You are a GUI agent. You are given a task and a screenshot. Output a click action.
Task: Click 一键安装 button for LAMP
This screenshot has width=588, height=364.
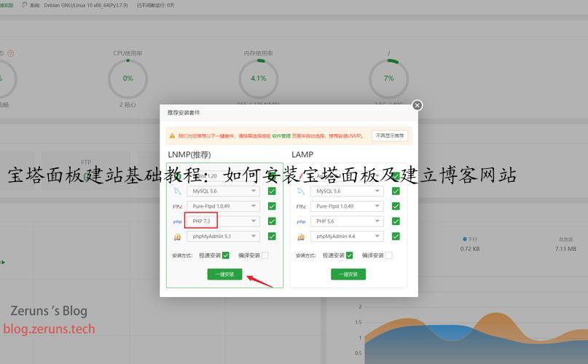[348, 274]
